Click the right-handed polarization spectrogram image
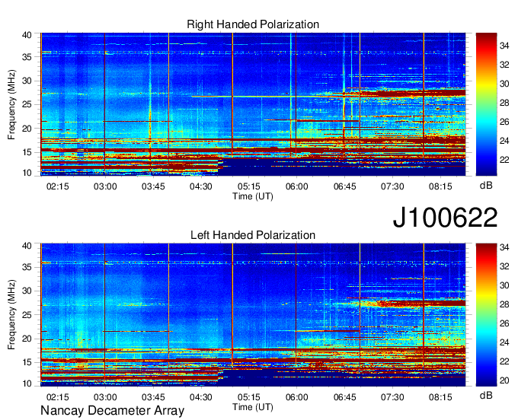Screen dimensions: 518x420 click(x=253, y=104)
